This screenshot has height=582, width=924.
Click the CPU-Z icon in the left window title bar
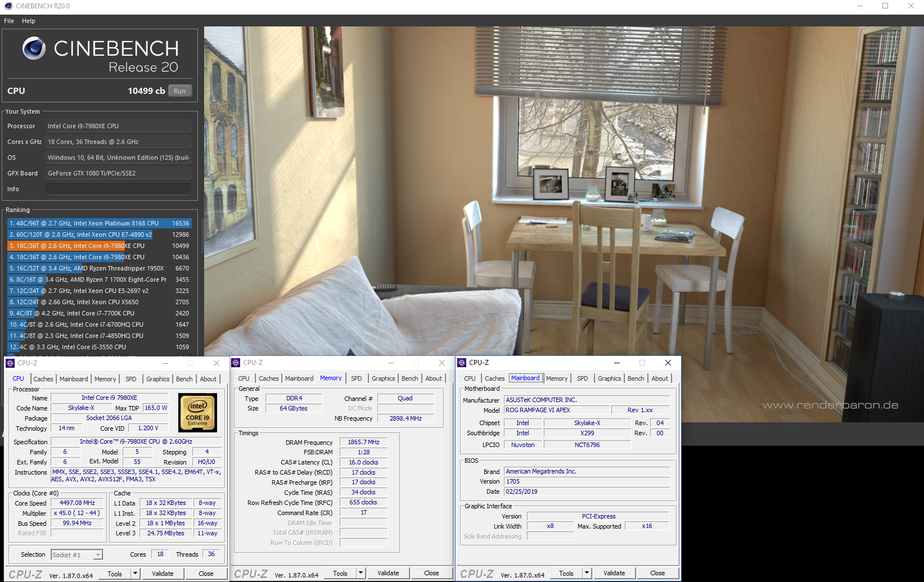click(x=10, y=363)
